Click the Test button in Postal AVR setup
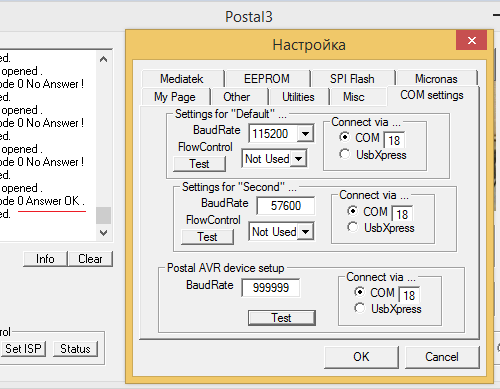 point(282,318)
